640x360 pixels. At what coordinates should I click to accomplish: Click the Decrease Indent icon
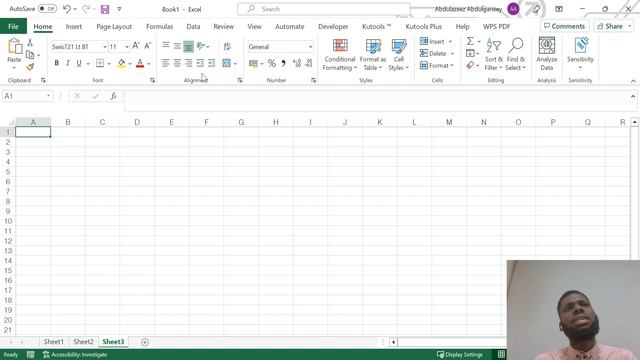pyautogui.click(x=200, y=63)
